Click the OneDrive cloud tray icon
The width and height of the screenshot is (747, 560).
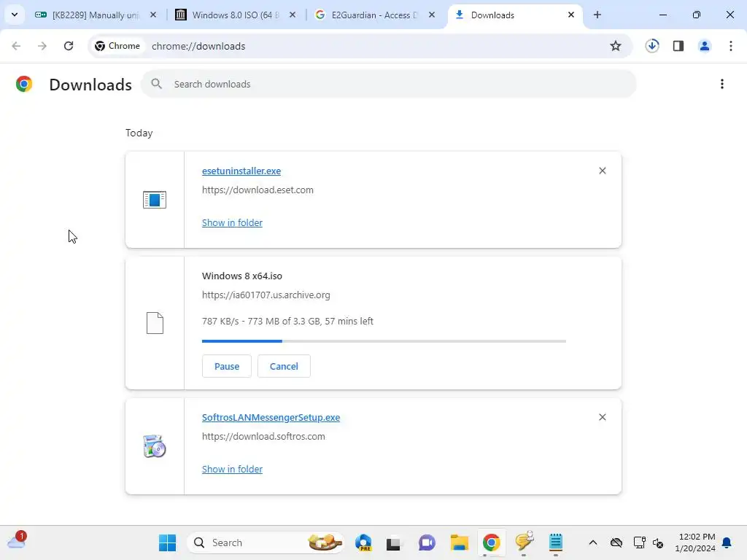(x=616, y=542)
